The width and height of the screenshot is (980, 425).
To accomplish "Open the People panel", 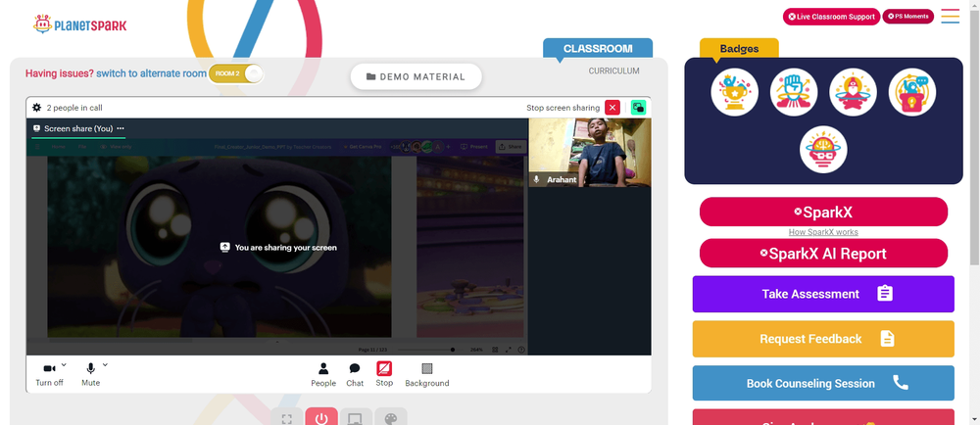I will point(323,374).
